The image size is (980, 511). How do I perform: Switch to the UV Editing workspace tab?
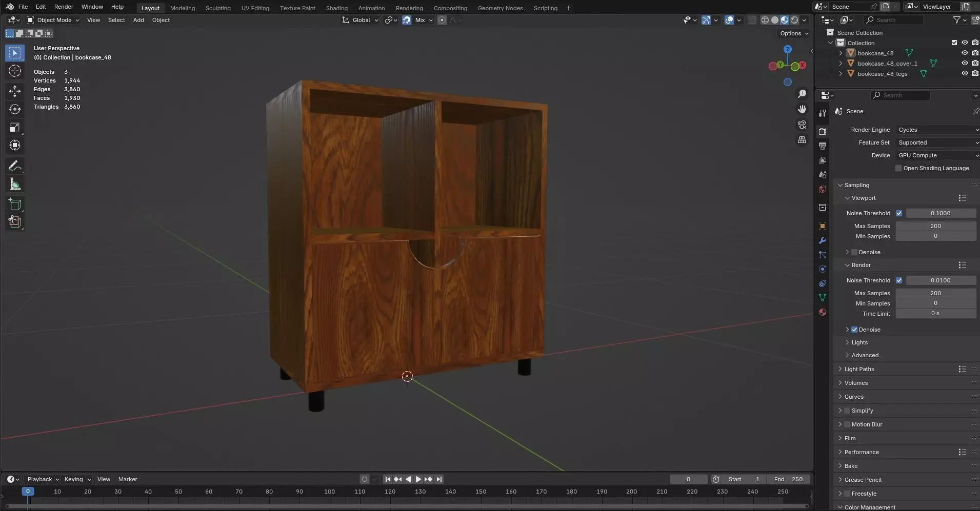(255, 8)
